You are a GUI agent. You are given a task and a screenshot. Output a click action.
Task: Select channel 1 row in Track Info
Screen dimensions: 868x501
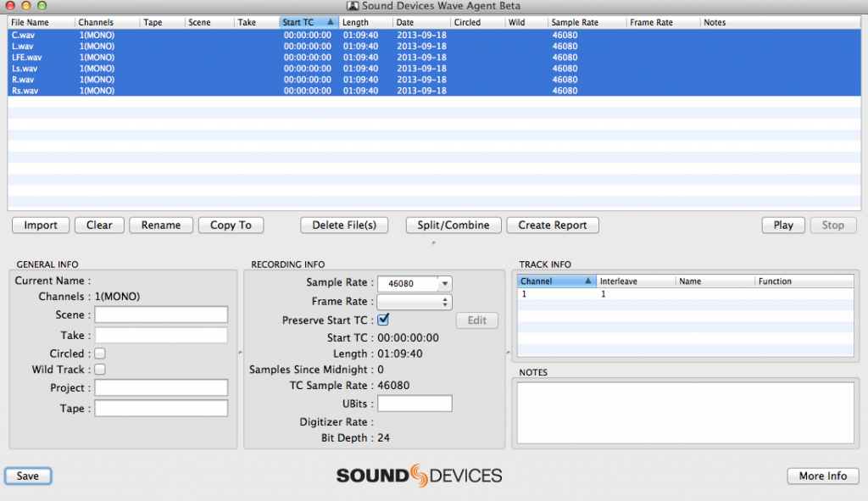point(685,294)
